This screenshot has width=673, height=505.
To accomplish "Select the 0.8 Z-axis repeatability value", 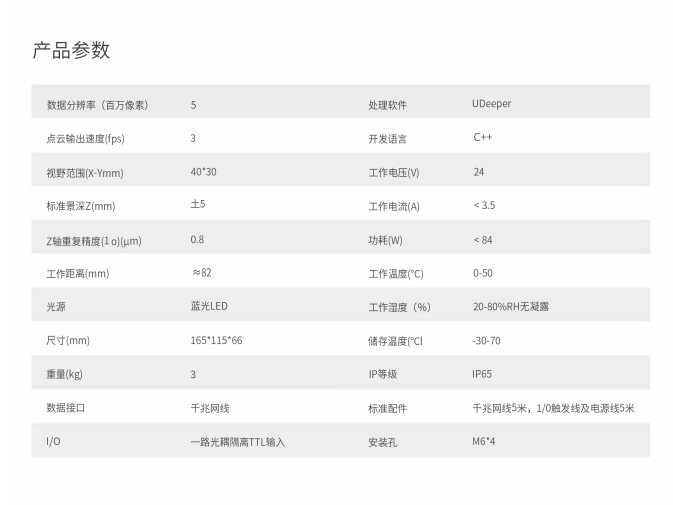I will point(197,240).
